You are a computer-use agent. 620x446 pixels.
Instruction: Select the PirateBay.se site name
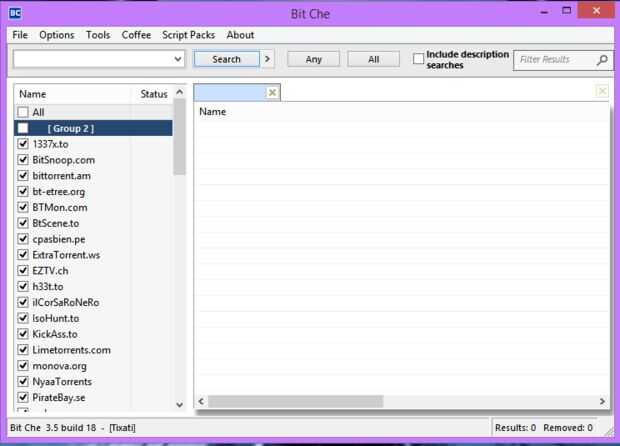click(59, 397)
